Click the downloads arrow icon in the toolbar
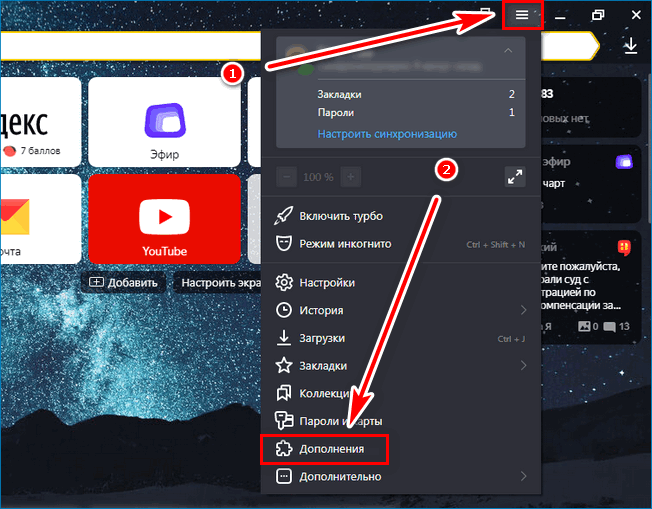Viewport: 652px width, 509px height. [630, 46]
